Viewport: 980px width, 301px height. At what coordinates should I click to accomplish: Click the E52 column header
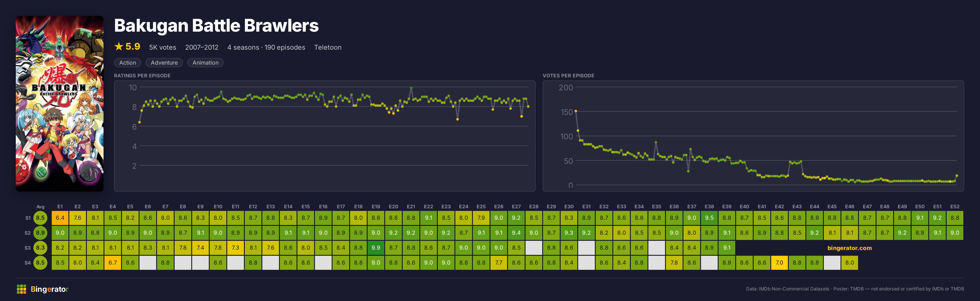(955, 207)
